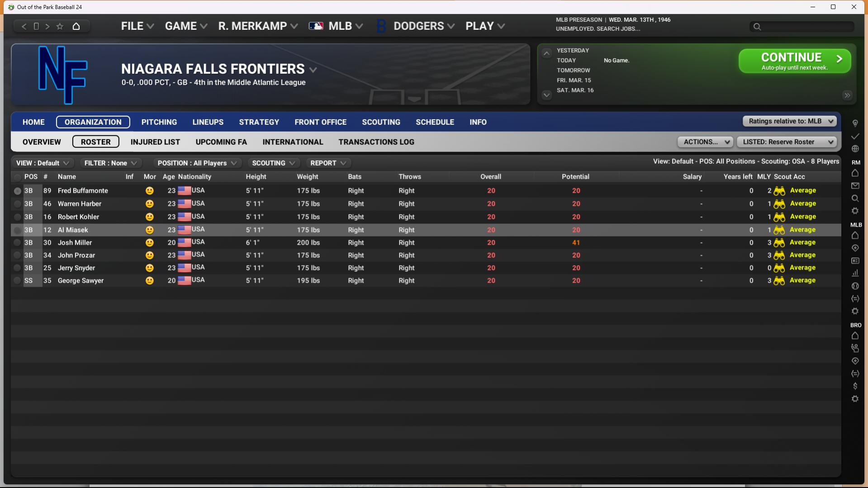Select the radio button for Fred Buffamonte
Screen dimensions: 868x488
[x=17, y=191]
